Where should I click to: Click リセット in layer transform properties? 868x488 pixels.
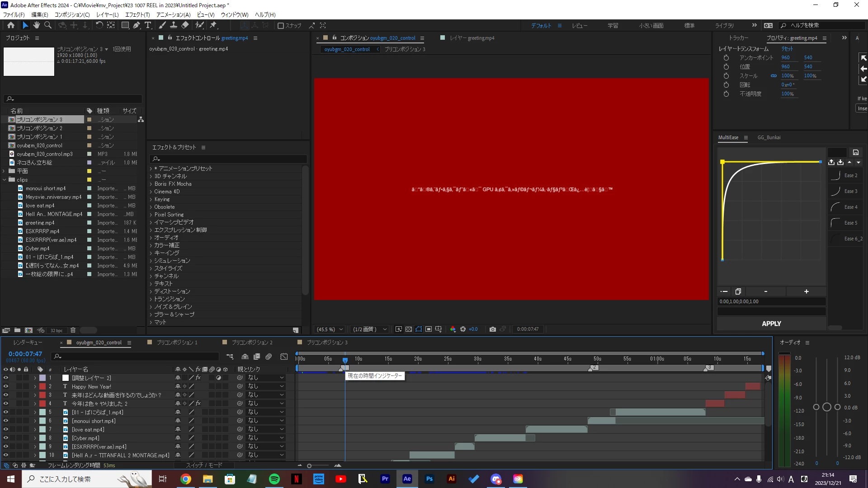pyautogui.click(x=787, y=49)
